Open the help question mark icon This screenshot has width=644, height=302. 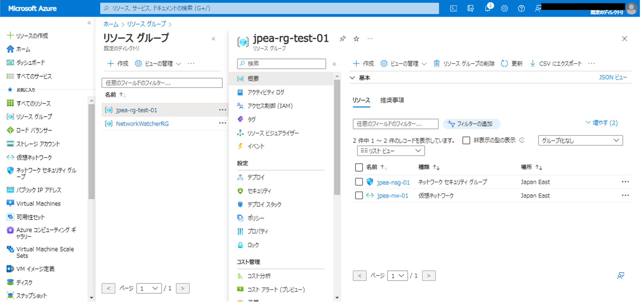point(521,9)
